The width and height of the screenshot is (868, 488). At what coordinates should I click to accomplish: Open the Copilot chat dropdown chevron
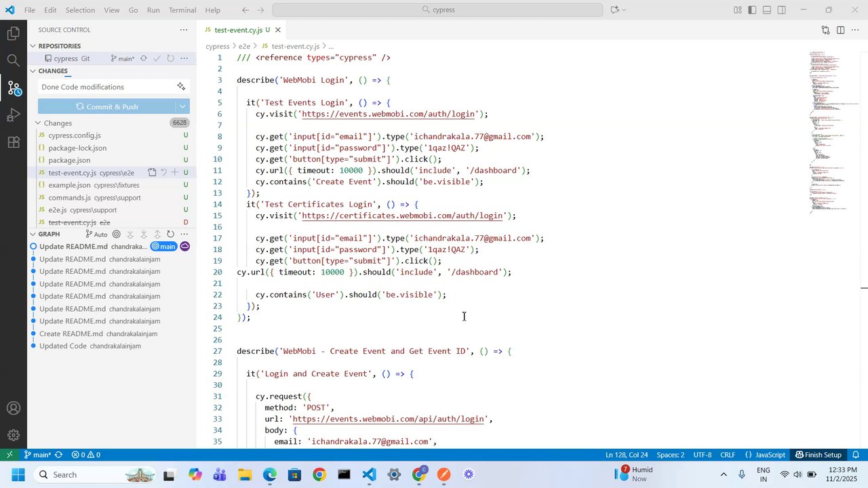coord(624,10)
